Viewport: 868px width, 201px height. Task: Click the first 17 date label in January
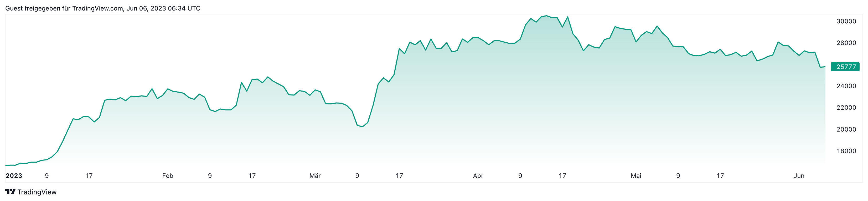point(89,176)
